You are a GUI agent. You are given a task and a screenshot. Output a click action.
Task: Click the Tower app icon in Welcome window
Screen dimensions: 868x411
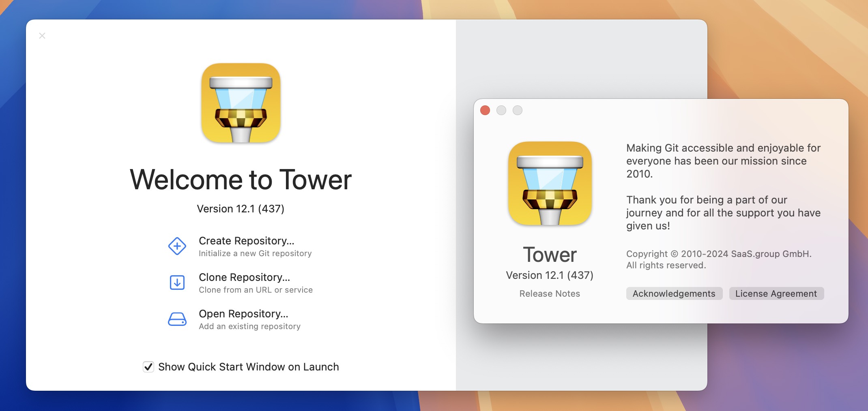pyautogui.click(x=241, y=103)
